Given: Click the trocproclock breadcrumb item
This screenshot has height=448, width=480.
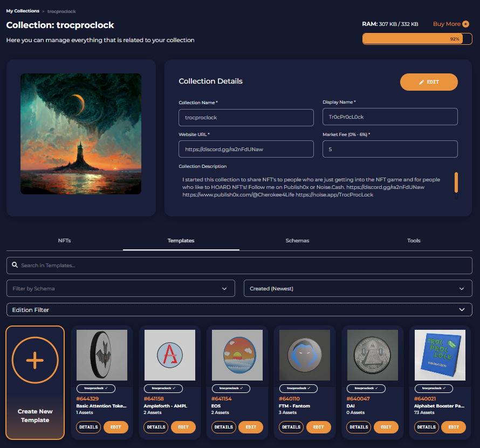Looking at the screenshot, I should [61, 11].
